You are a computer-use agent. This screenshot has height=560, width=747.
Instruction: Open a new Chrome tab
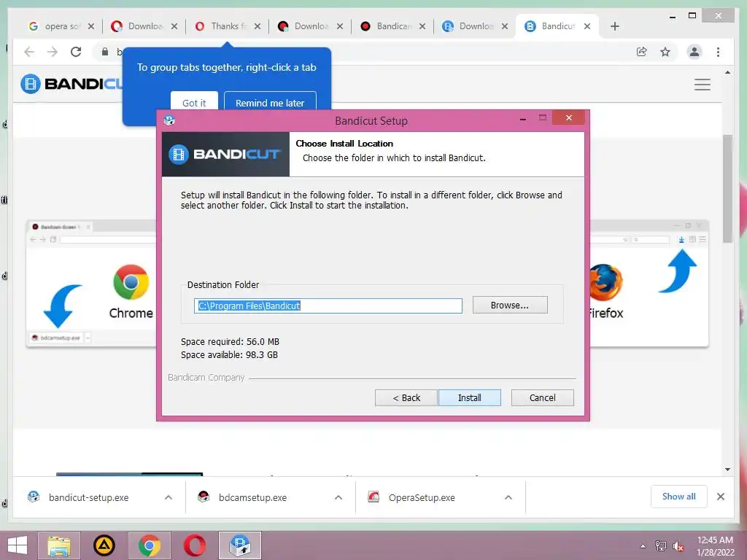tap(614, 26)
